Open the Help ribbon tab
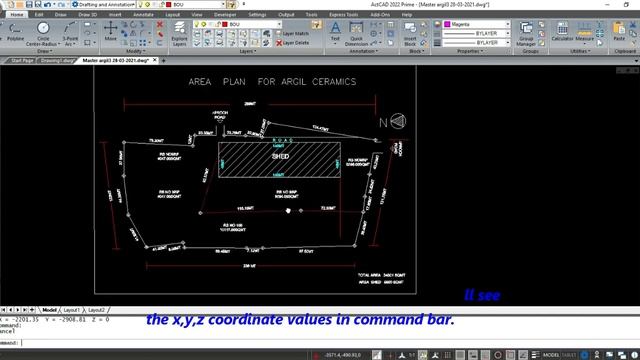640x360 pixels. pos(407,15)
